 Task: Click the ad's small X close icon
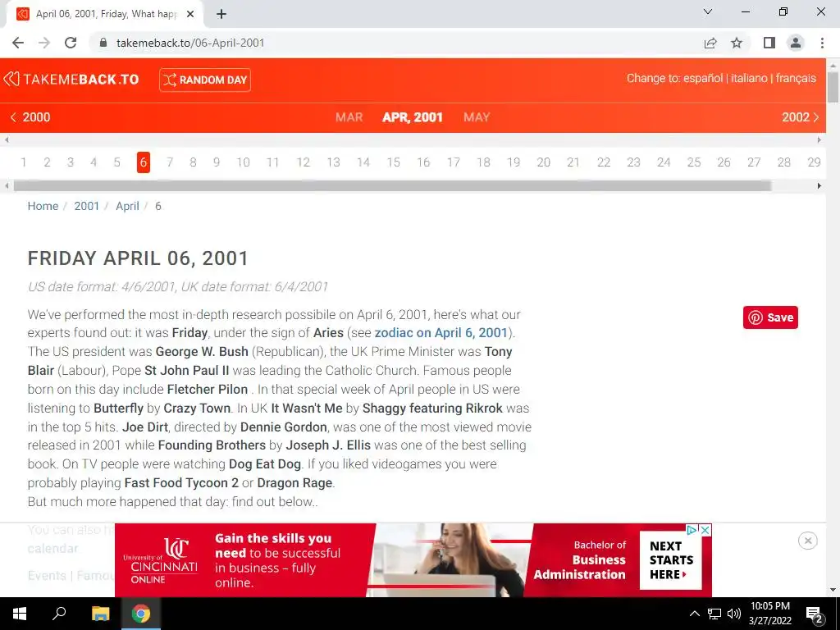705,530
